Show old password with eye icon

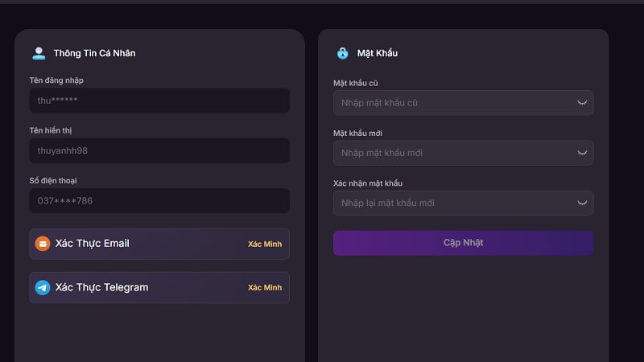coord(582,103)
